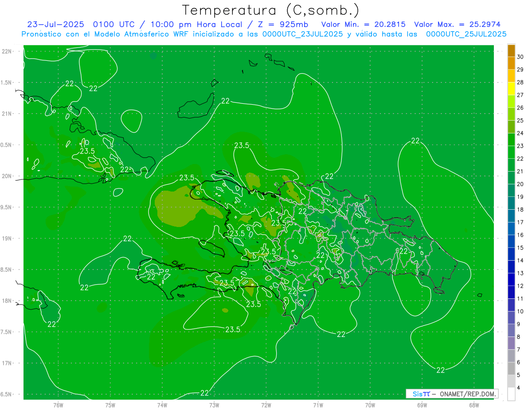The width and height of the screenshot is (532, 411).
Task: Click the 75W longitude axis label
Action: 110,405
